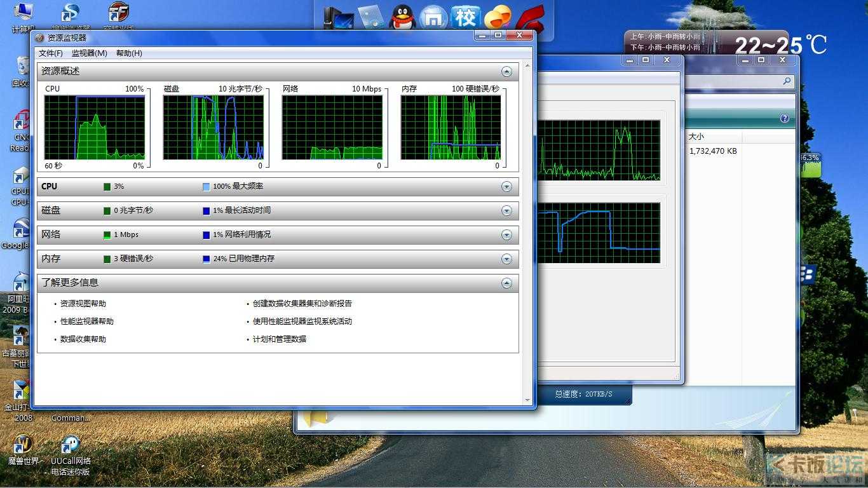The height and width of the screenshot is (488, 868).
Task: Click blue 24% 已用物理内存 swatch
Action: click(x=206, y=259)
